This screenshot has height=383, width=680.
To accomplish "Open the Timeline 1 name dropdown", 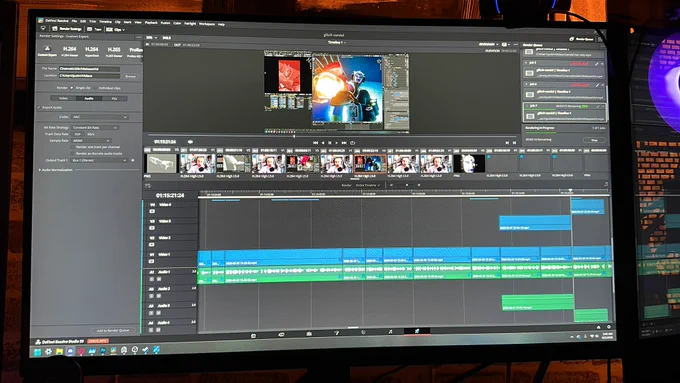I will [x=337, y=43].
